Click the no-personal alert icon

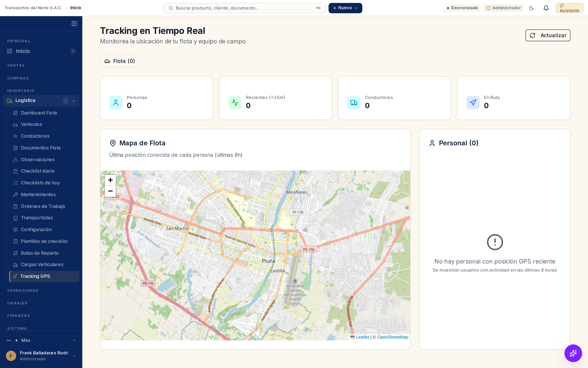[x=495, y=242]
